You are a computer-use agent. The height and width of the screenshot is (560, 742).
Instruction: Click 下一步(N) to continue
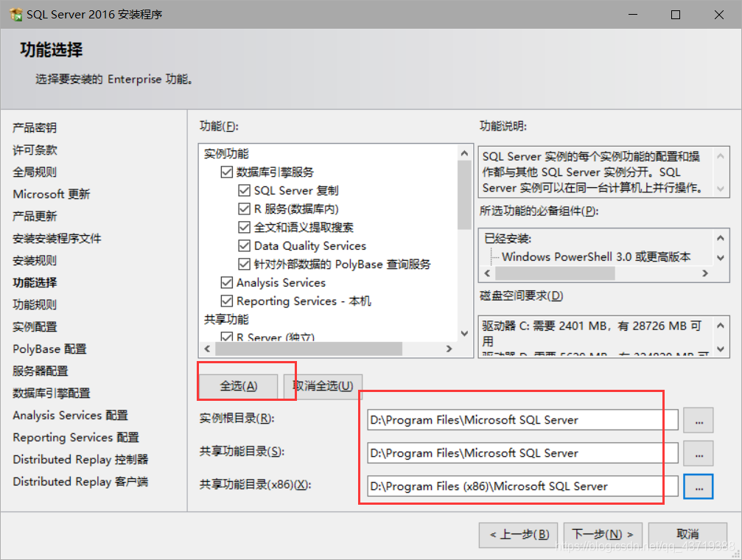point(603,534)
